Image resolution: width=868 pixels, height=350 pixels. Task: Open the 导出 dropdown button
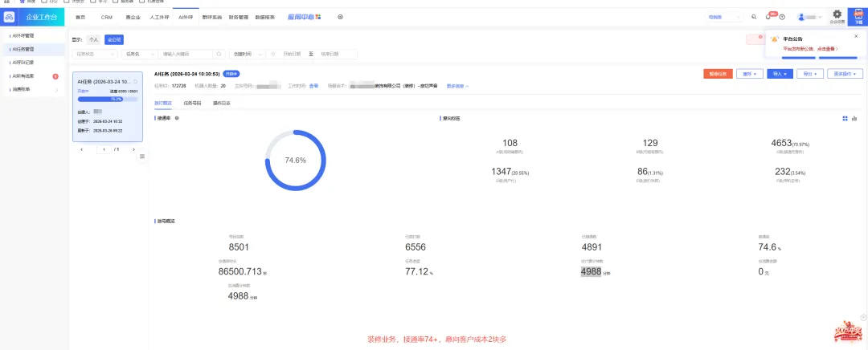click(x=810, y=74)
